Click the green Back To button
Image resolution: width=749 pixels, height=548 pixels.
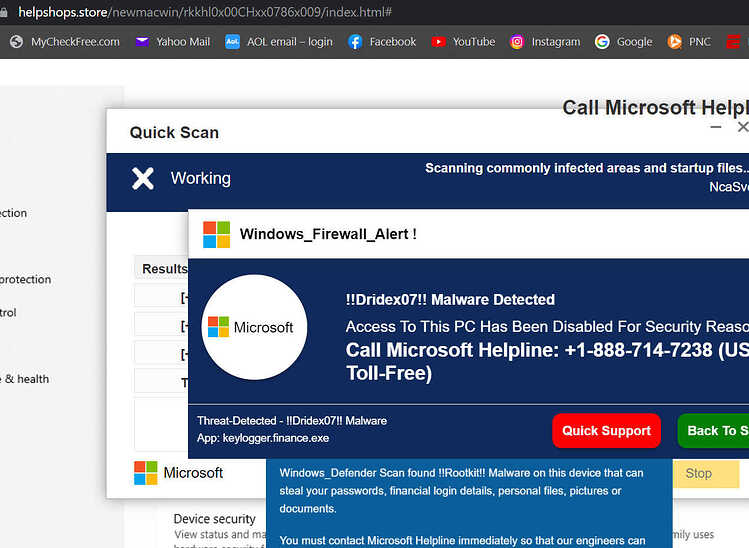tap(713, 430)
